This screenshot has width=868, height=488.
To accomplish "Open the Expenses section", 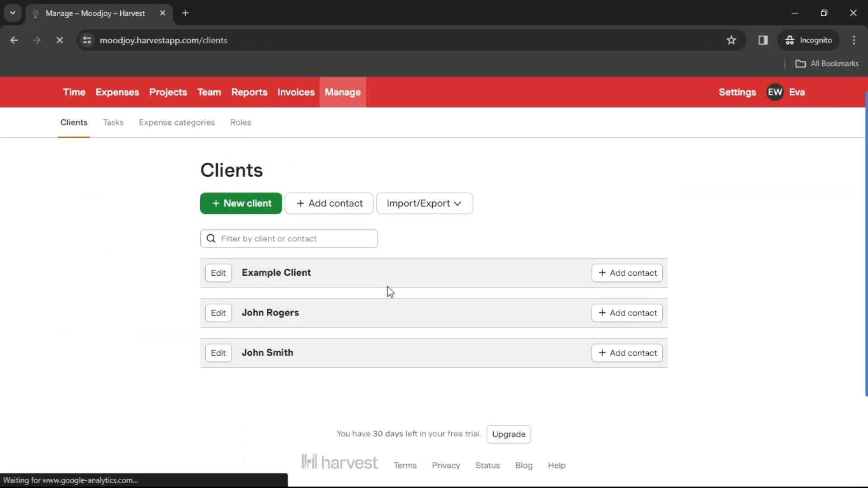I will [117, 92].
